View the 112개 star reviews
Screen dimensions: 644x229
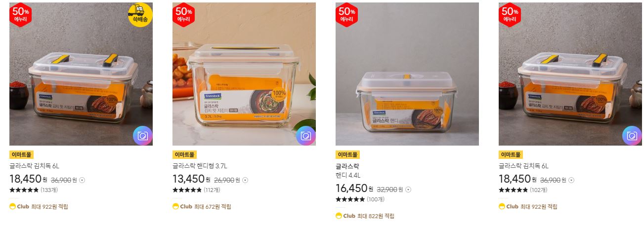tap(197, 190)
